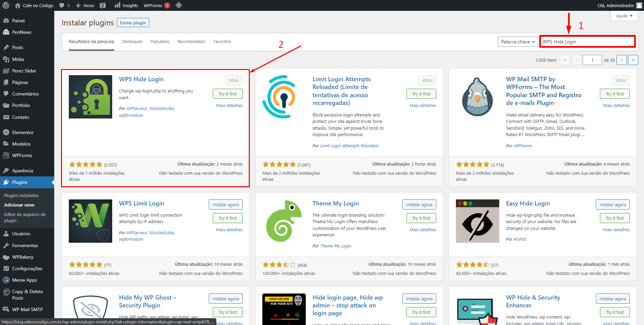Image resolution: width=644 pixels, height=325 pixels.
Task: Click Try it first for WPS Hide Login
Action: [228, 94]
